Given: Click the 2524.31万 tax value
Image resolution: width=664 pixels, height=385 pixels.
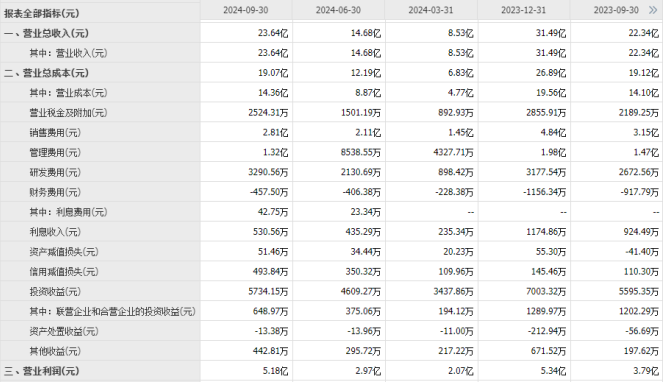Looking at the screenshot, I should 268,113.
